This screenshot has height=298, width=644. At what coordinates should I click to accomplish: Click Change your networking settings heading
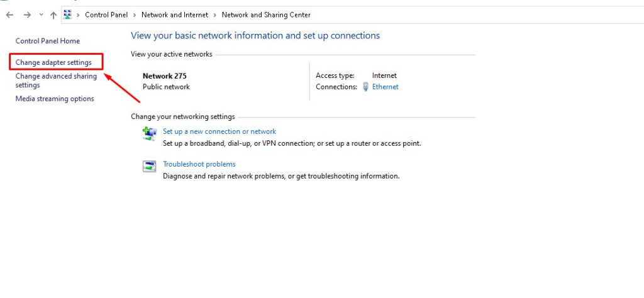click(x=183, y=116)
